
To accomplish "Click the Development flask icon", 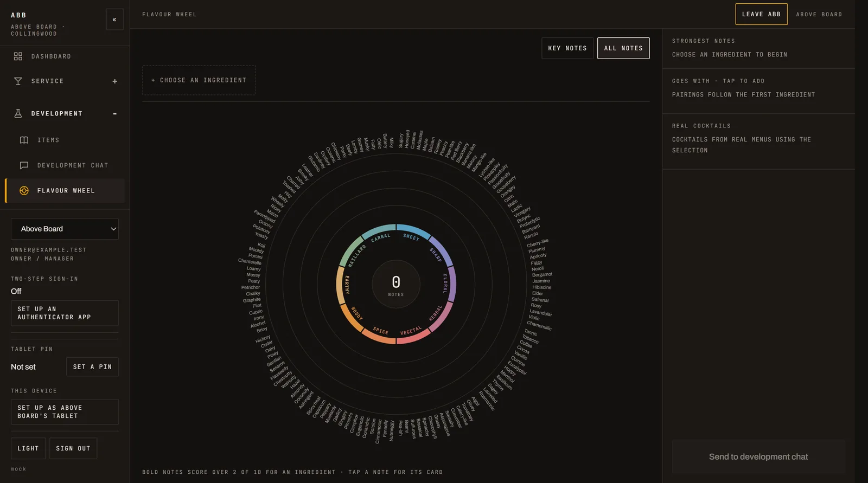I will coord(18,114).
